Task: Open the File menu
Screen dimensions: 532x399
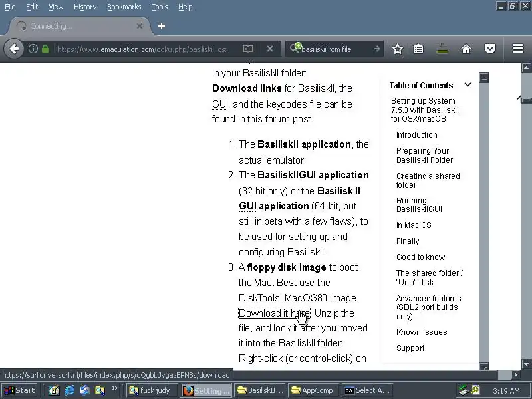Action: (10, 7)
